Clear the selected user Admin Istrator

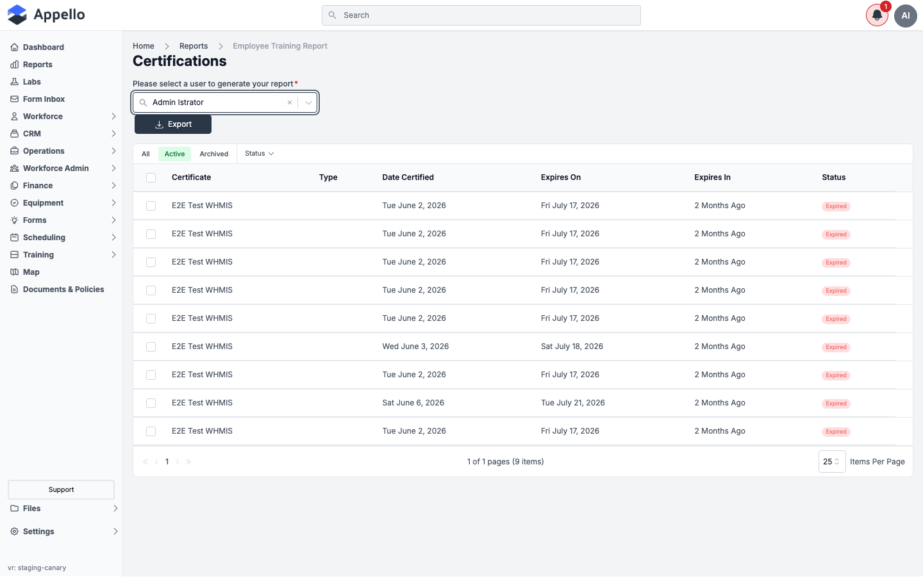(x=290, y=102)
